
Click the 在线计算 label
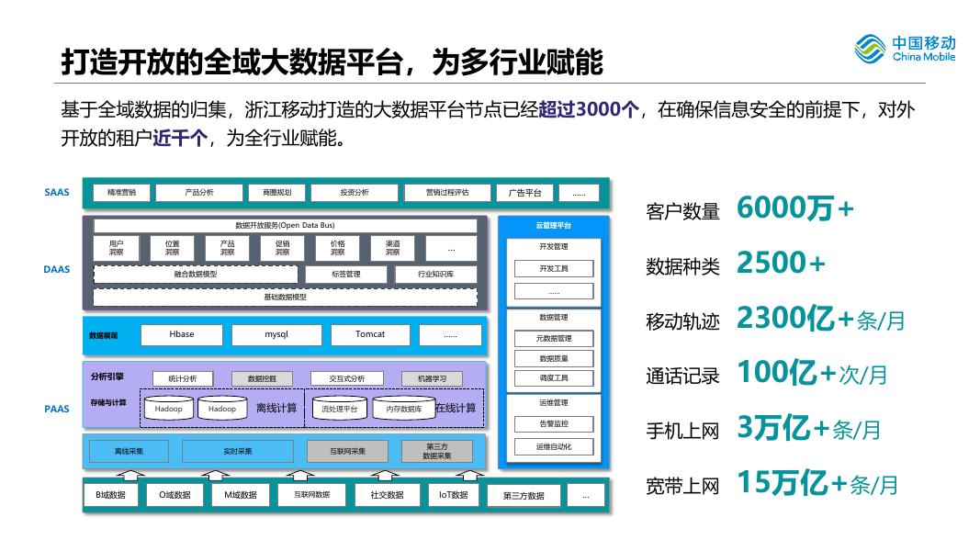tap(456, 408)
